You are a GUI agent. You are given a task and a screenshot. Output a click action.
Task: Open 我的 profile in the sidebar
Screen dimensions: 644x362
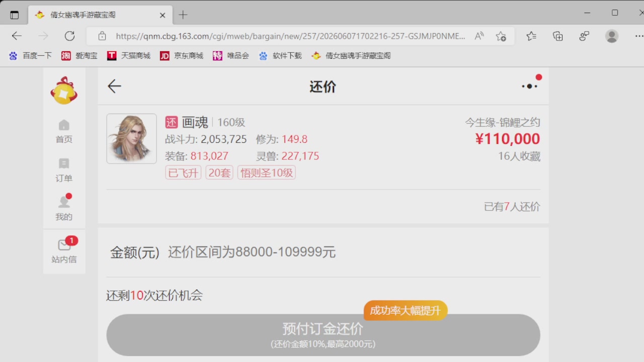pyautogui.click(x=64, y=209)
